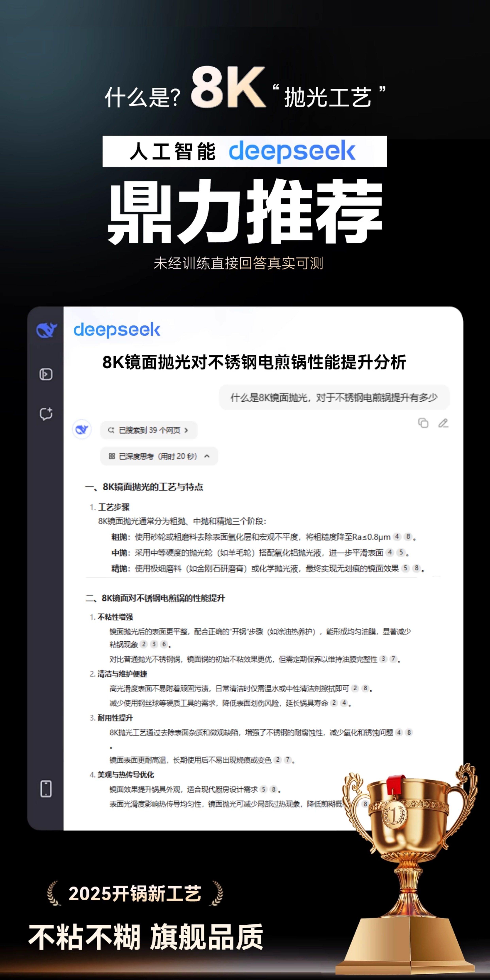Image resolution: width=490 pixels, height=980 pixels.
Task: Click the sentence starting 镜面表面更耐高温
Action: 191,760
